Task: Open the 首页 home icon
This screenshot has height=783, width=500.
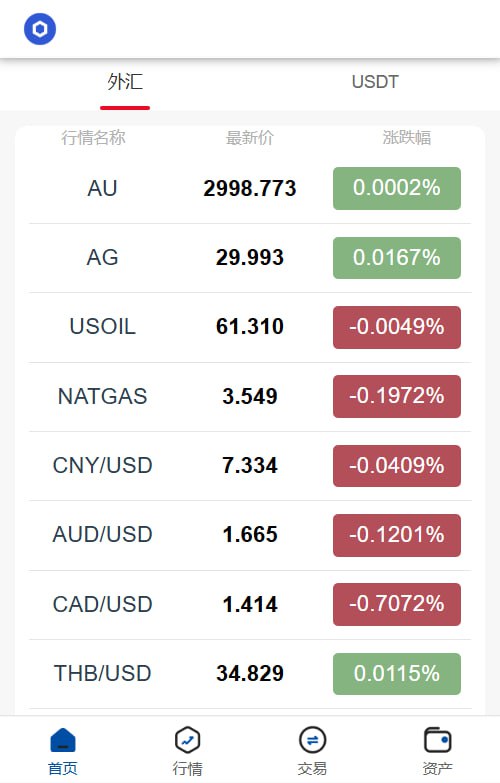Action: tap(63, 740)
